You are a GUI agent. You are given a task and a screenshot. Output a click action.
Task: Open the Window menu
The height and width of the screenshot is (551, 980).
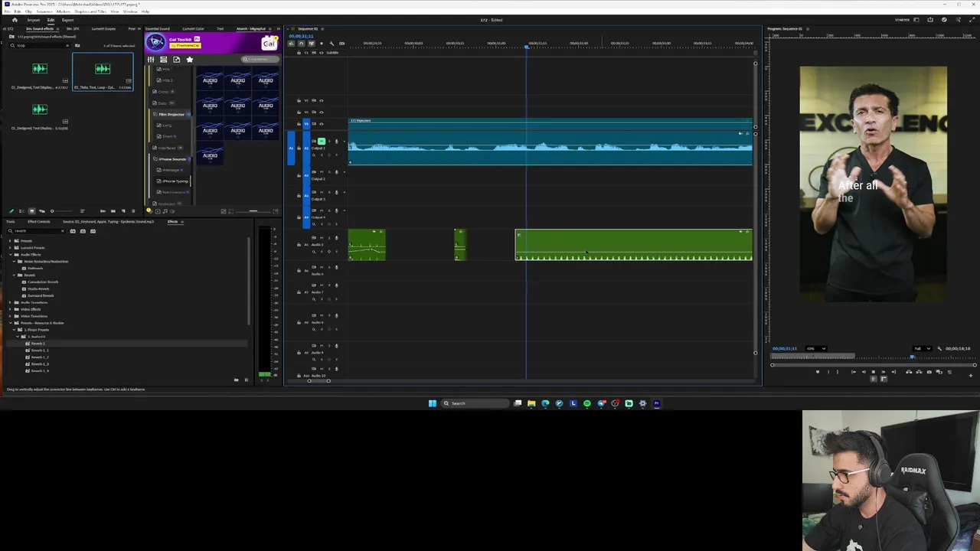[130, 11]
